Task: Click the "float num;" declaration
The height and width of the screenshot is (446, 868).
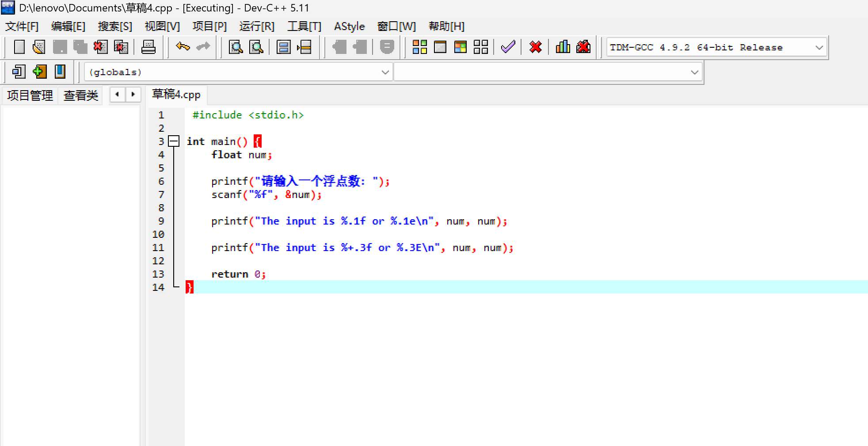Action: (x=241, y=155)
